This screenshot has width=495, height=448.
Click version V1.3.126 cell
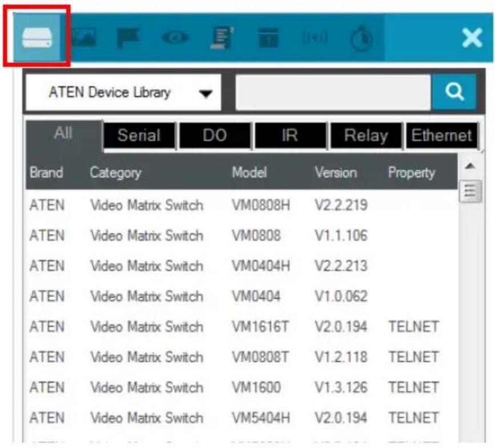(x=341, y=387)
